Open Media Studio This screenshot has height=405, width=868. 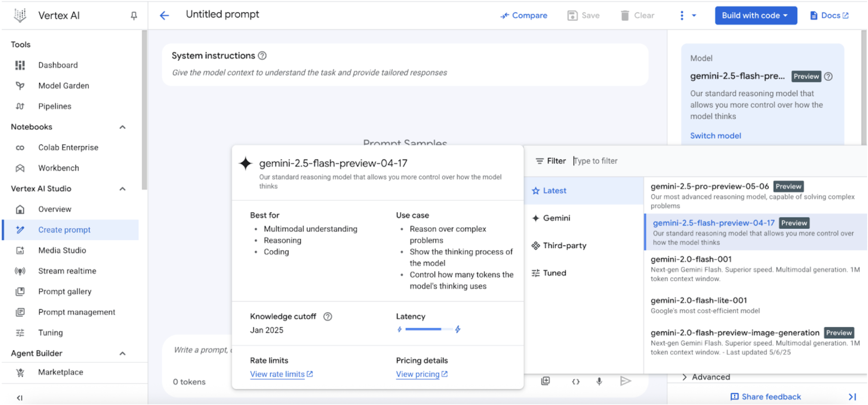point(62,250)
